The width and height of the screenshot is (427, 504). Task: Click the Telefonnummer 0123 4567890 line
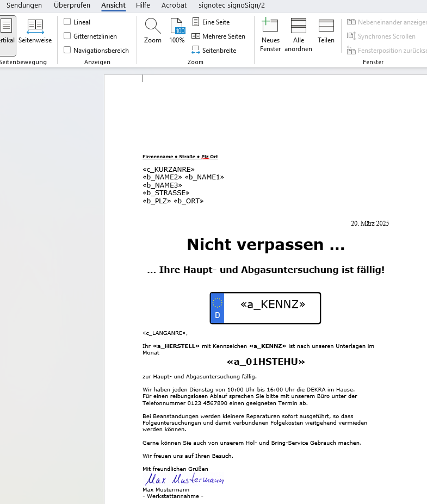(225, 403)
